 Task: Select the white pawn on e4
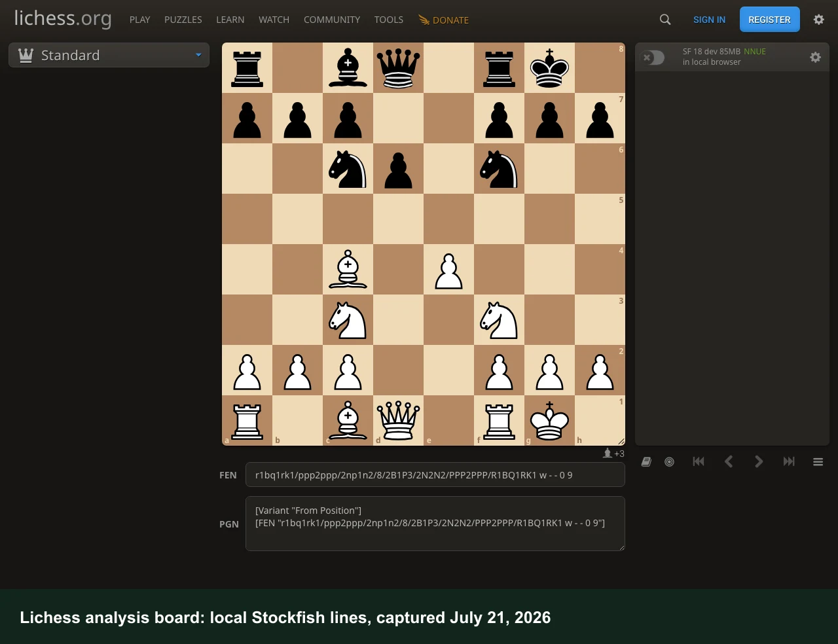pyautogui.click(x=448, y=270)
